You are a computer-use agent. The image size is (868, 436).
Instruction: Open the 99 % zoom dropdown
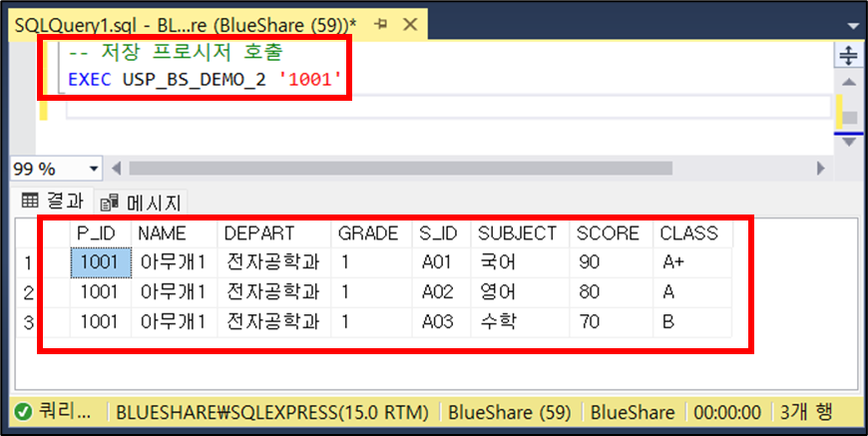[x=93, y=169]
